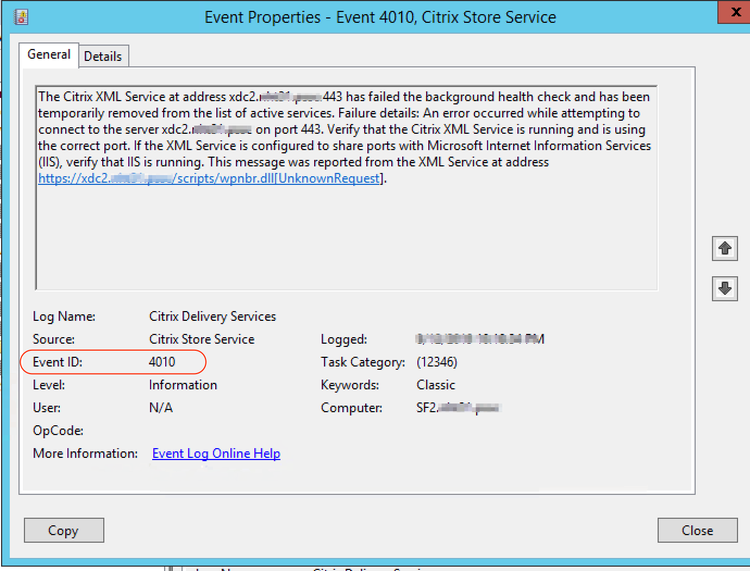
Task: Open the wpnbr.dll URL link in description
Action: pos(210,178)
